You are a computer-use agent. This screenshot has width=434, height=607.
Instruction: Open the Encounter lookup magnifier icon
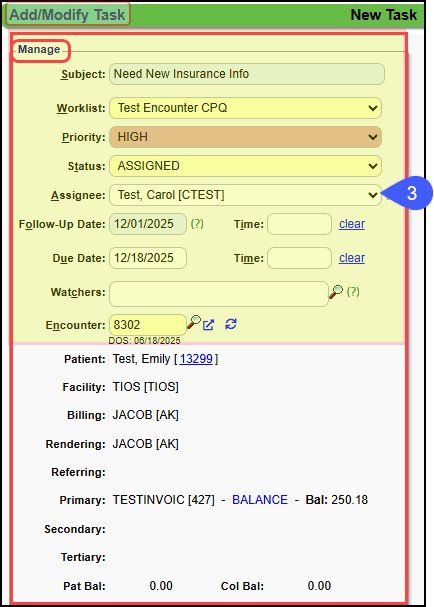[x=194, y=322]
